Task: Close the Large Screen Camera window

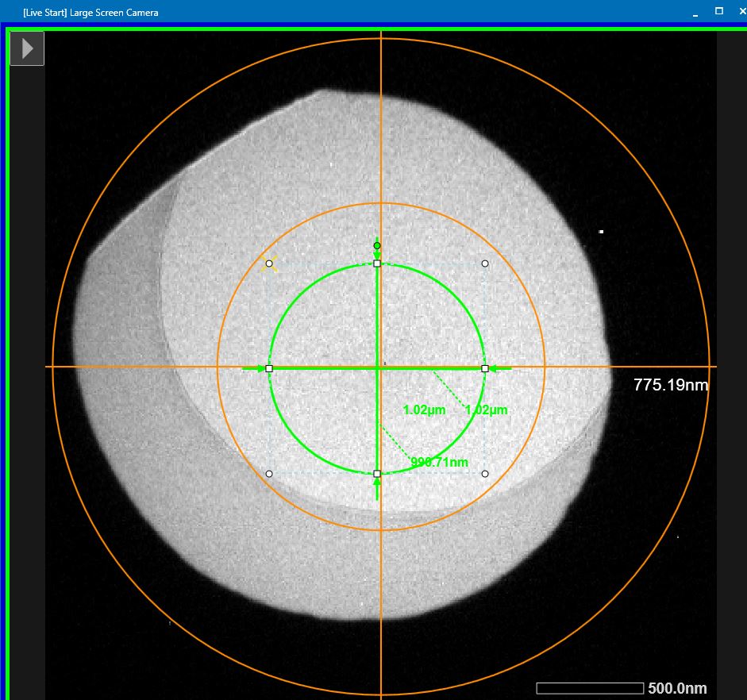Action: tap(742, 11)
